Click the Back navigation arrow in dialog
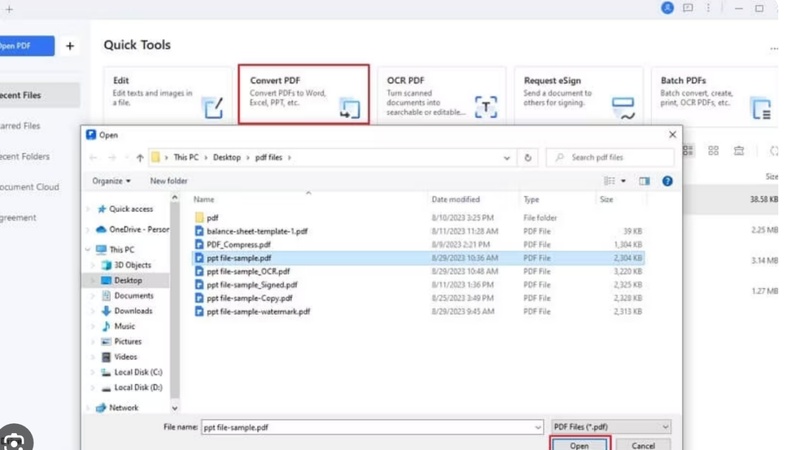 [93, 158]
